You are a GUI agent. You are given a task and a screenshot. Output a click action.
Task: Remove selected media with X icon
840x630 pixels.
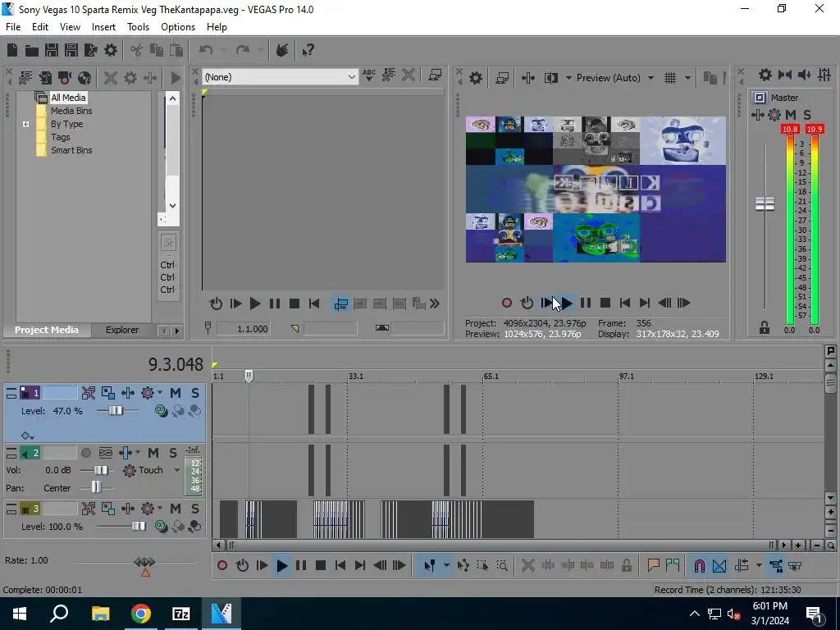(x=111, y=78)
